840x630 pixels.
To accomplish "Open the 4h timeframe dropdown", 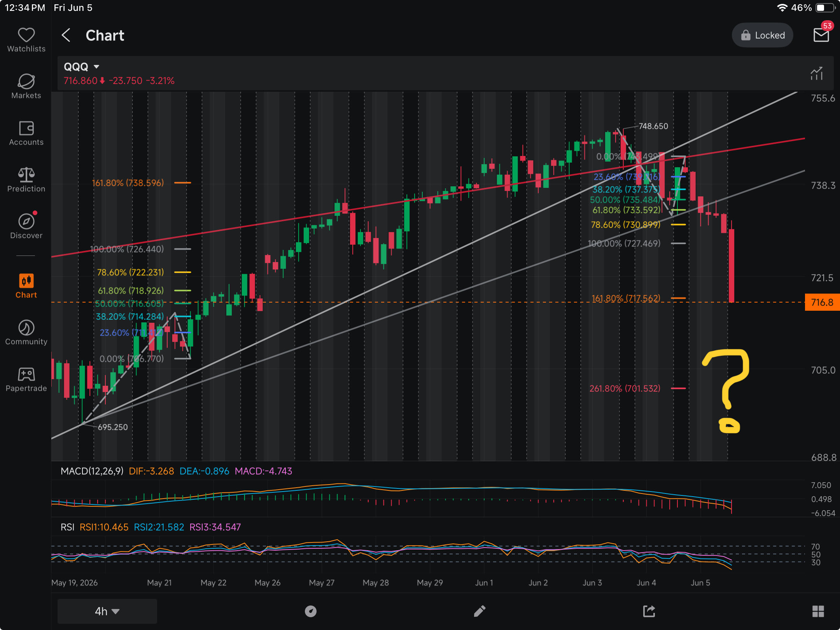I will 107,611.
